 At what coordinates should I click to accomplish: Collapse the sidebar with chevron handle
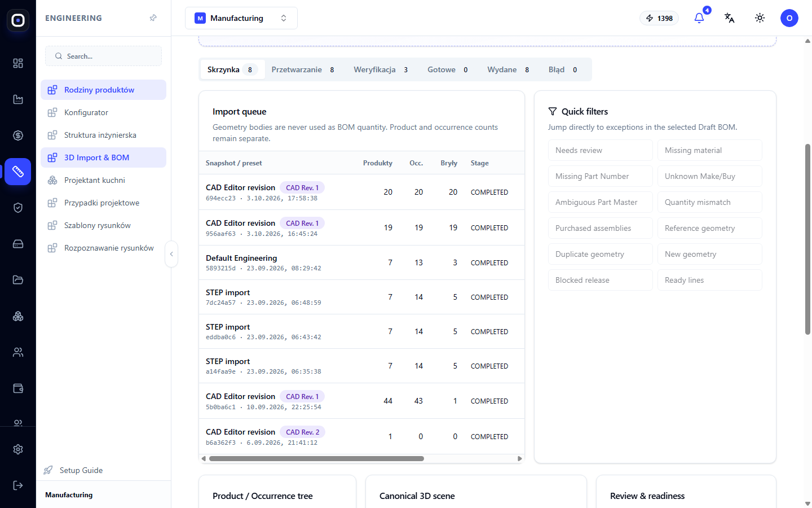[x=171, y=254]
